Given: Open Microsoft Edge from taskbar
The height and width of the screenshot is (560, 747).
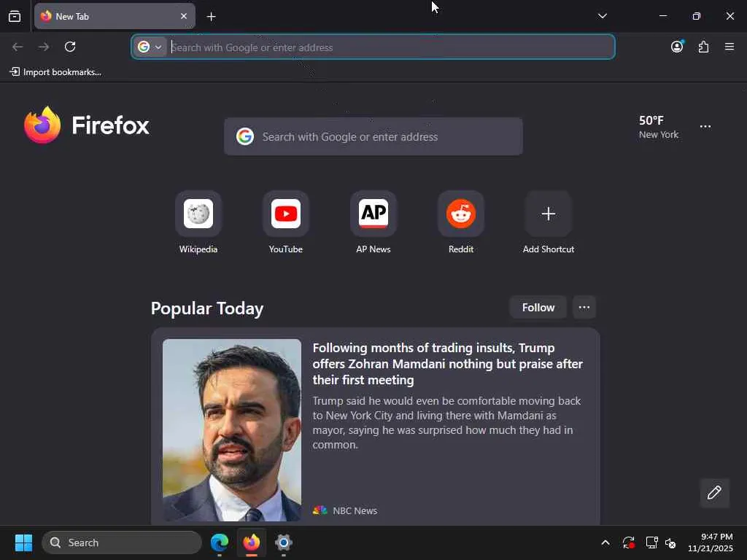Looking at the screenshot, I should (x=220, y=542).
